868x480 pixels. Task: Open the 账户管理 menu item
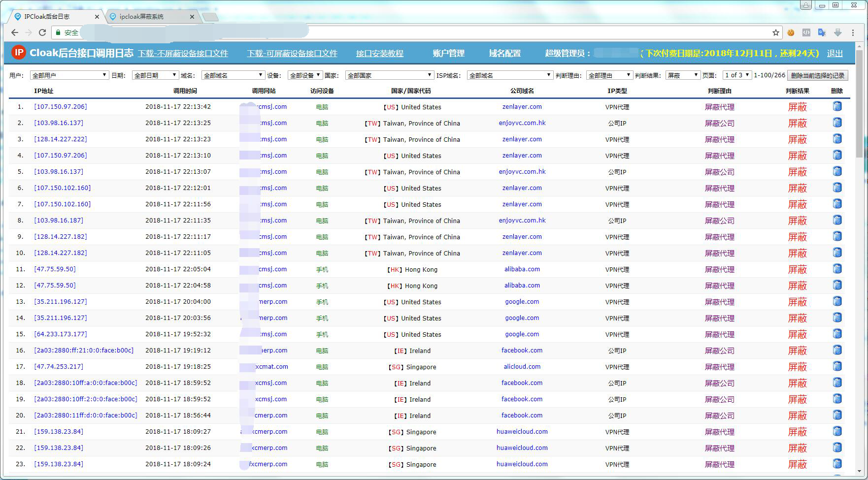point(448,53)
